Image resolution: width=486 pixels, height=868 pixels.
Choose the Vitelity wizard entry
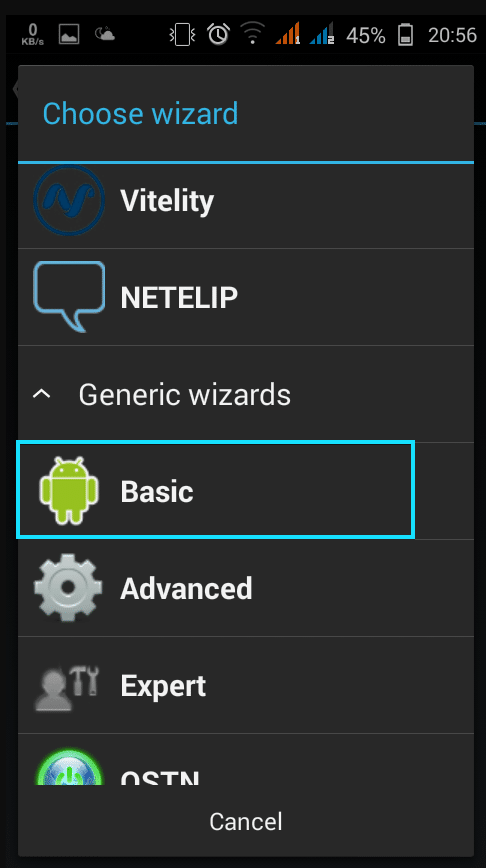pos(246,200)
